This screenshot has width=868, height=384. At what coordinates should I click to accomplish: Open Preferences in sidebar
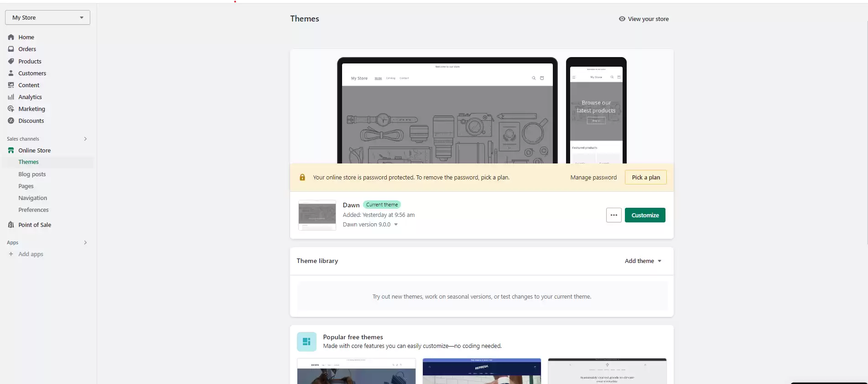(x=33, y=210)
